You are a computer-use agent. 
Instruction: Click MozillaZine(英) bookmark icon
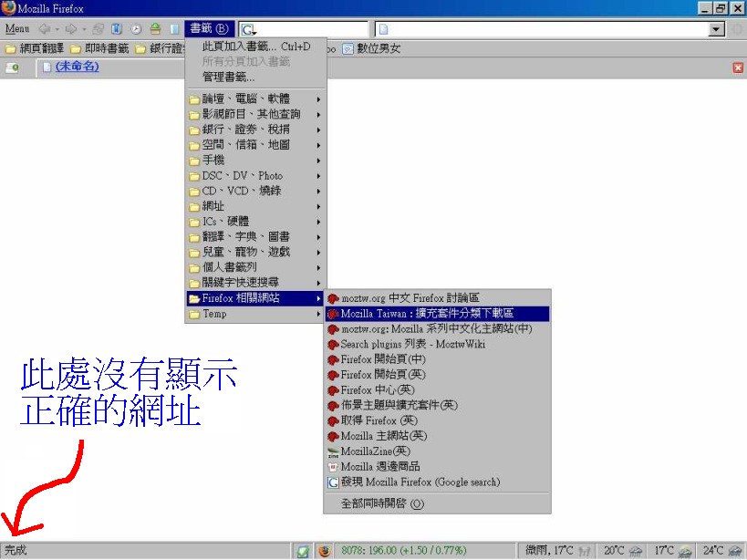333,451
